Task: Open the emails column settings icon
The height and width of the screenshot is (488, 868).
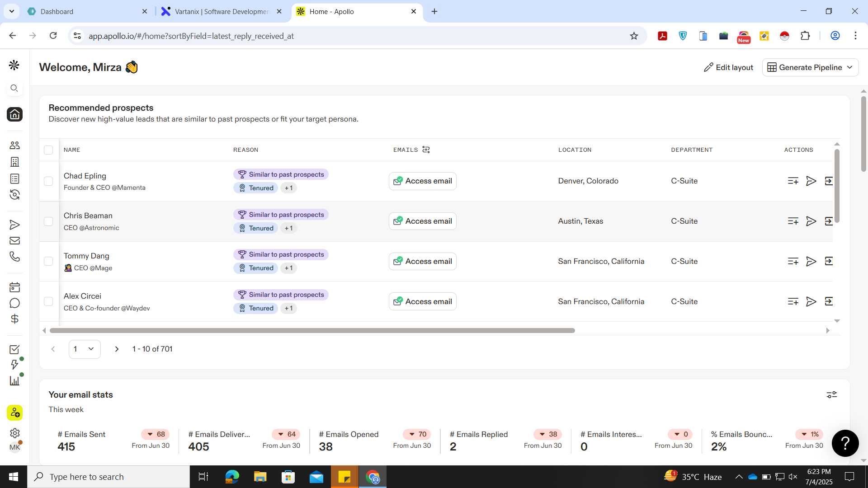Action: coord(426,150)
